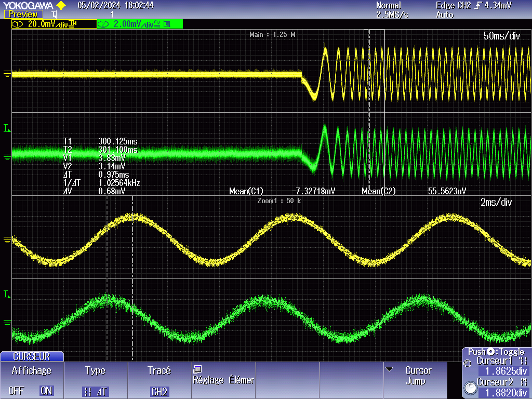The height and width of the screenshot is (399, 532).
Task: Turn cursor Affichage to ON
Action: [x=46, y=391]
